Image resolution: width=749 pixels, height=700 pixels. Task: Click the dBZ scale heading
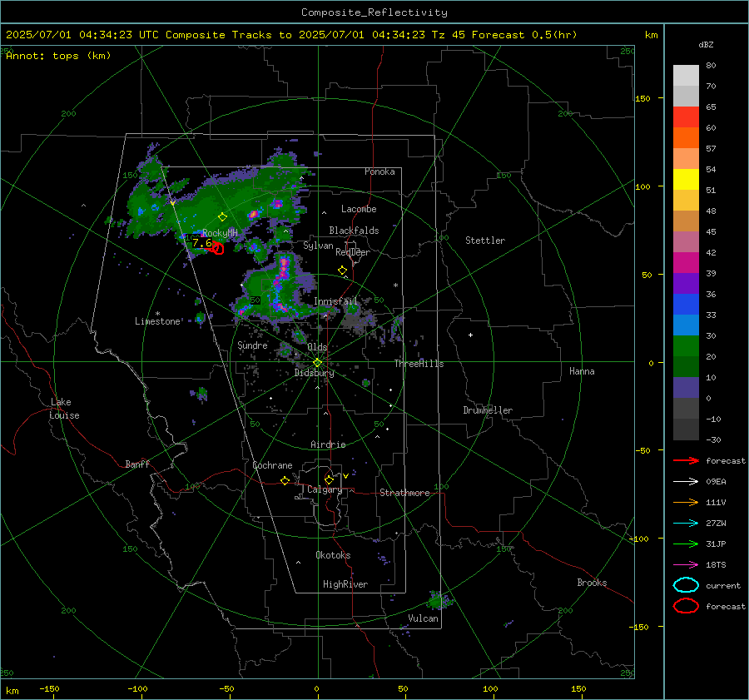click(706, 44)
